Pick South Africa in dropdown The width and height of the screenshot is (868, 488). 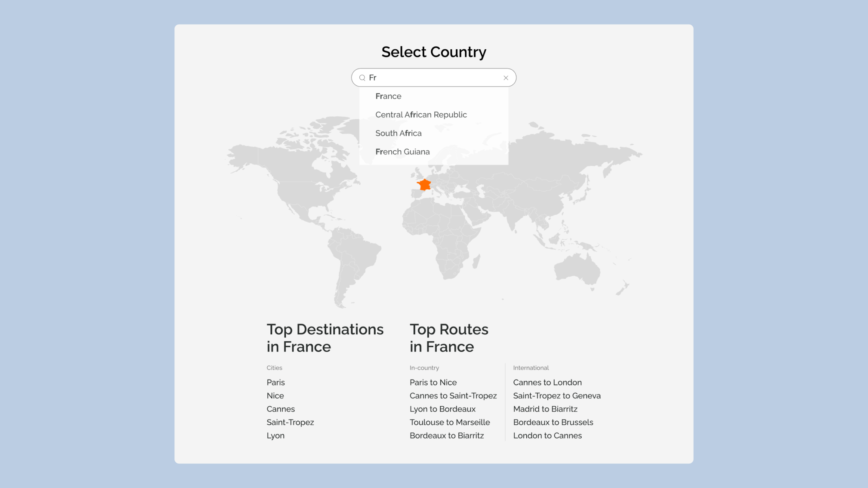[398, 133]
